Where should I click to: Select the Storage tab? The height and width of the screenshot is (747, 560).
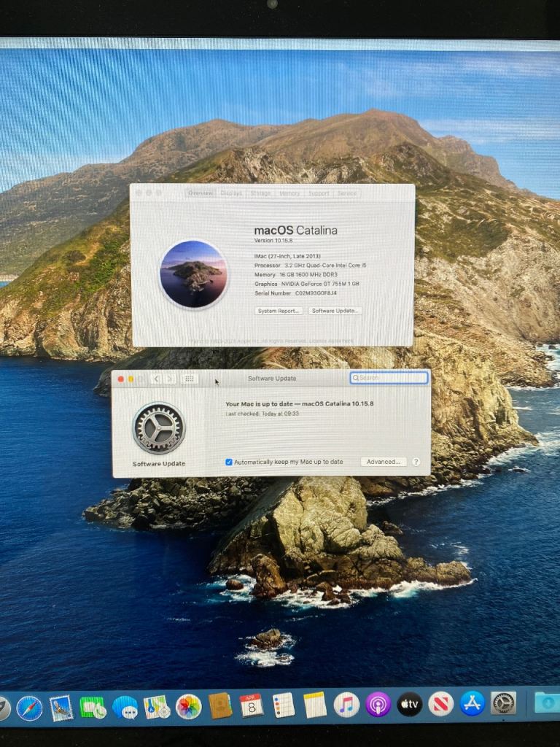click(x=260, y=193)
